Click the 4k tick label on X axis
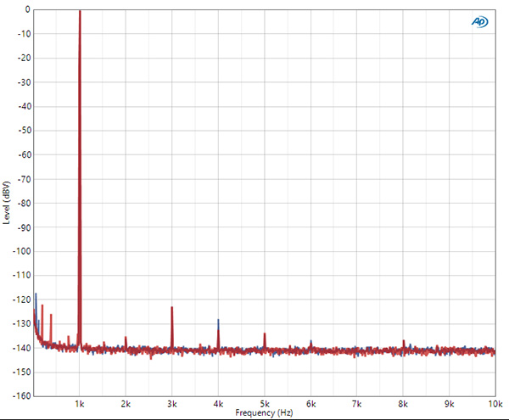Viewport: 509px width, 420px height. point(219,404)
